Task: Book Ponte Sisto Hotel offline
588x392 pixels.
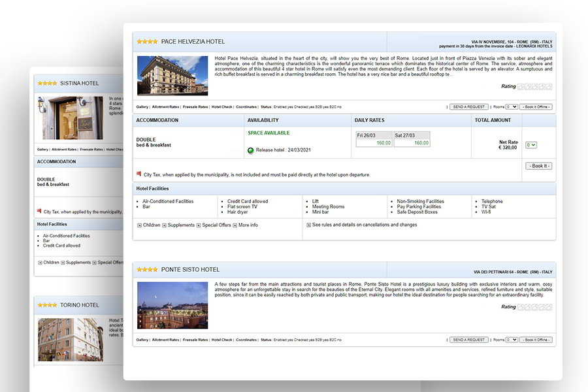Action: [536, 340]
